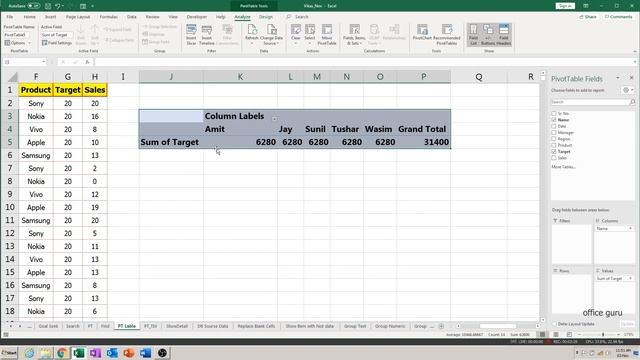Uncheck the Target field checkbox
Viewport: 640px width, 360px height.
click(x=554, y=151)
